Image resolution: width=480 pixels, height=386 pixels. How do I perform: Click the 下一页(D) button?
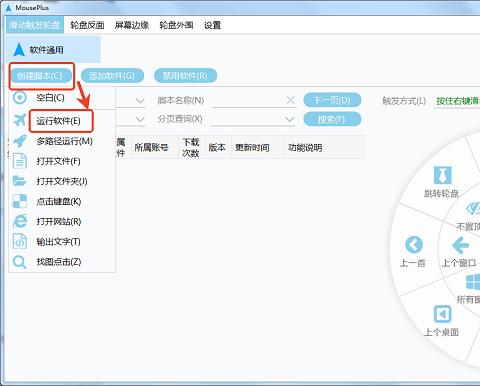[332, 100]
